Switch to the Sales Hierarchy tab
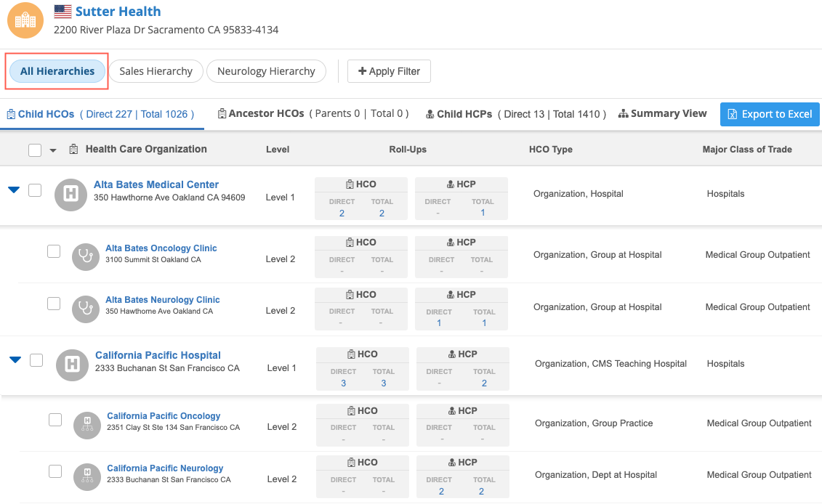The image size is (822, 504). (x=156, y=71)
